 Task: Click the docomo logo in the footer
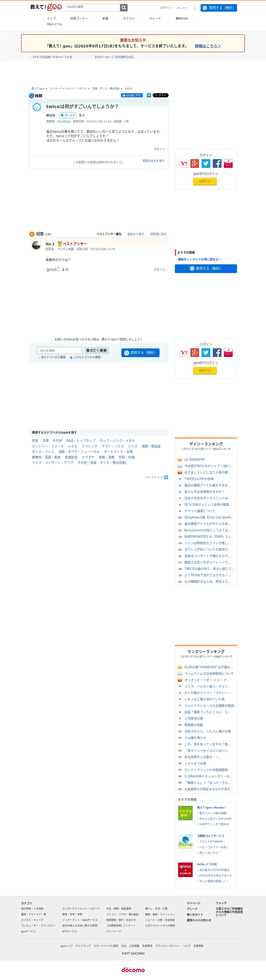point(133,969)
